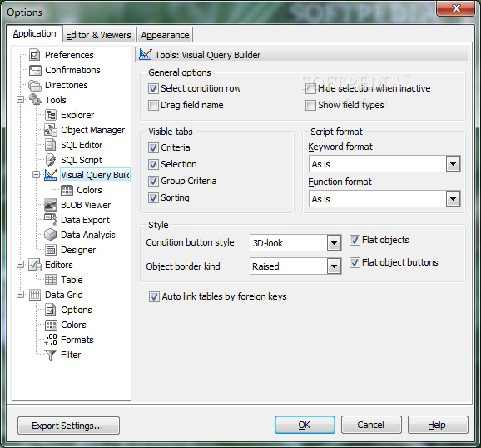Click the OK button
The width and height of the screenshot is (481, 448).
coord(305,425)
